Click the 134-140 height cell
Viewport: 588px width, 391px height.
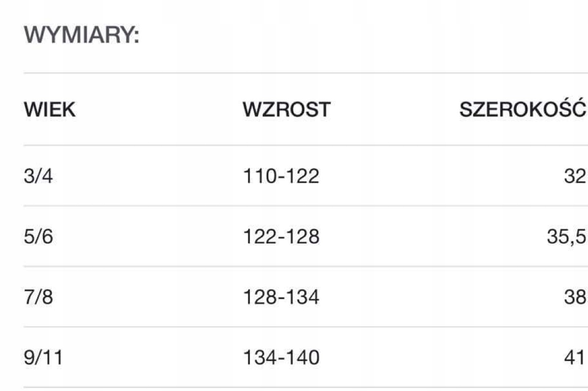click(281, 358)
